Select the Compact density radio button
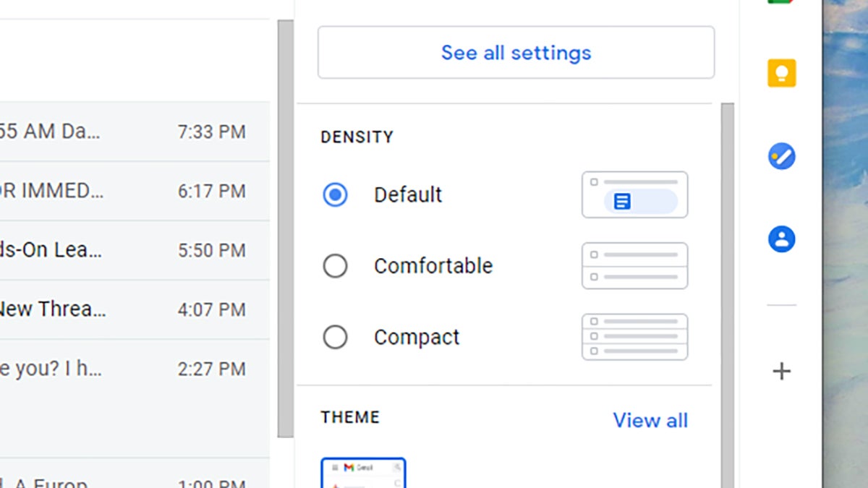Screen dimensions: 868x488 point(335,336)
